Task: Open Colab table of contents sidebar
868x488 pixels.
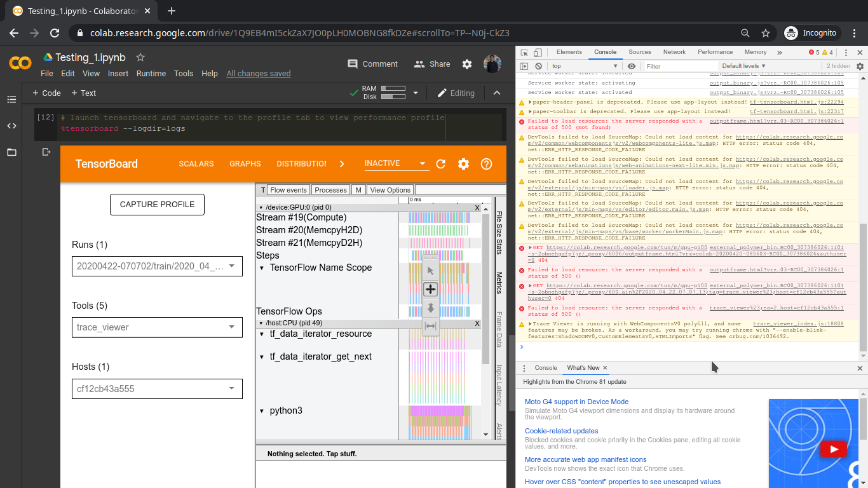Action: (x=11, y=99)
